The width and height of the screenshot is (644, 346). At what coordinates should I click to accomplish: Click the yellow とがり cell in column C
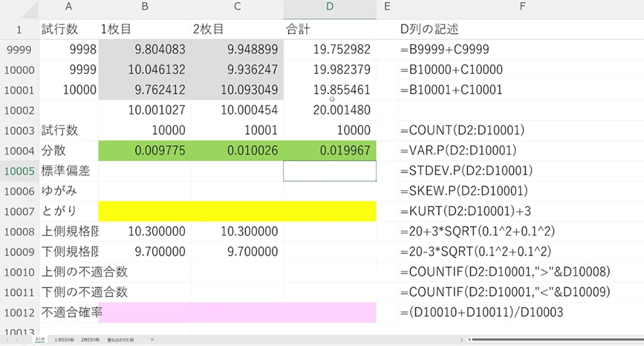[237, 211]
